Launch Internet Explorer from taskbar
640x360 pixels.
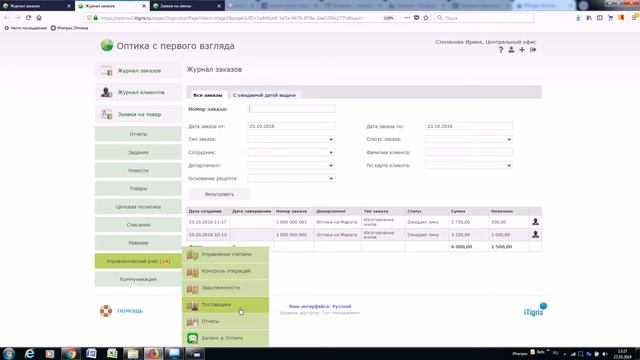[29, 353]
